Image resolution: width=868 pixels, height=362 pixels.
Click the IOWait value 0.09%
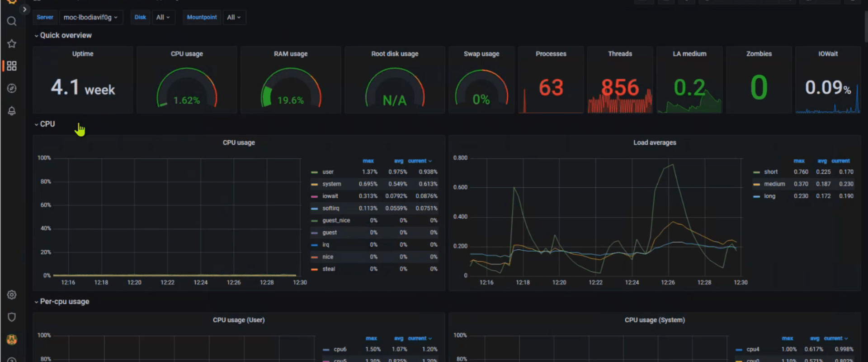tap(828, 87)
